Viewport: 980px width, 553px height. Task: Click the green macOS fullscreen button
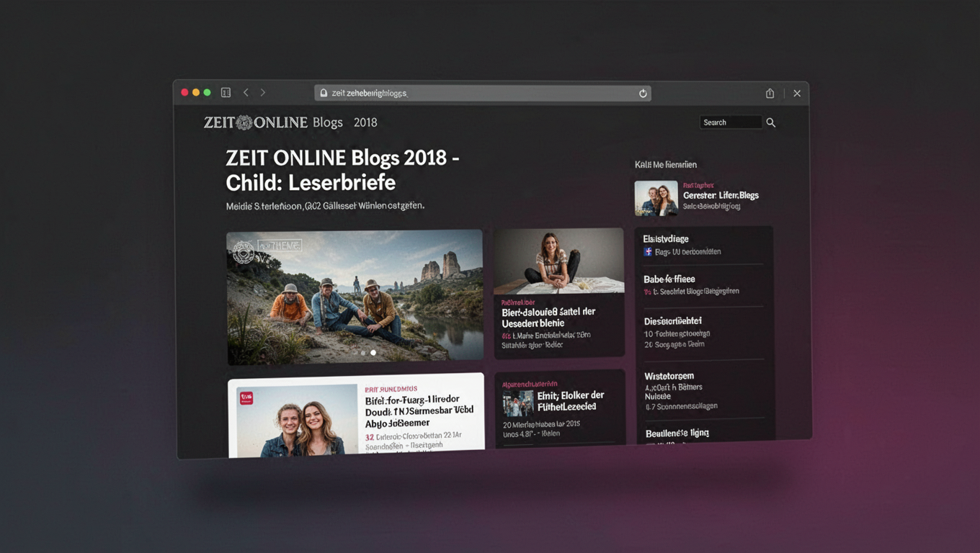pyautogui.click(x=207, y=93)
